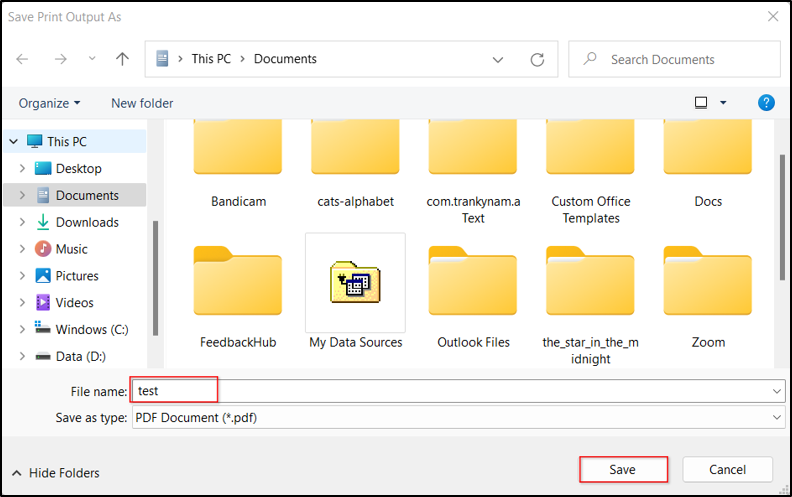This screenshot has height=497, width=792.
Task: Select Downloads in navigation pane
Action: pyautogui.click(x=87, y=222)
